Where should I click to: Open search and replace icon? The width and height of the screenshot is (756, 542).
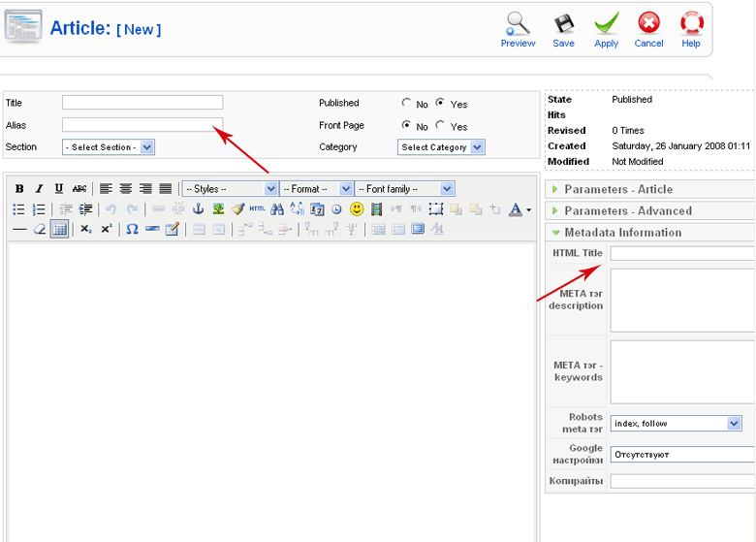[297, 208]
